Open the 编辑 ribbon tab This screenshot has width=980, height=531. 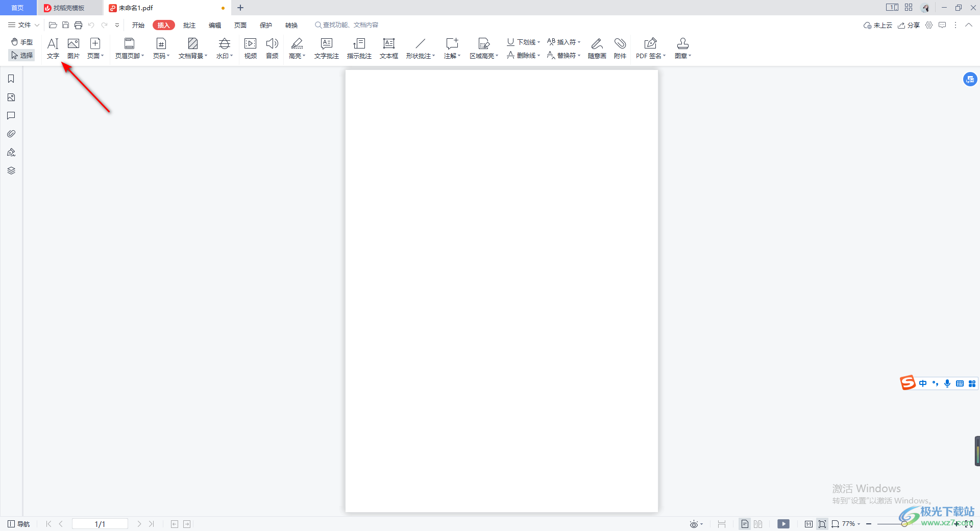pyautogui.click(x=215, y=25)
